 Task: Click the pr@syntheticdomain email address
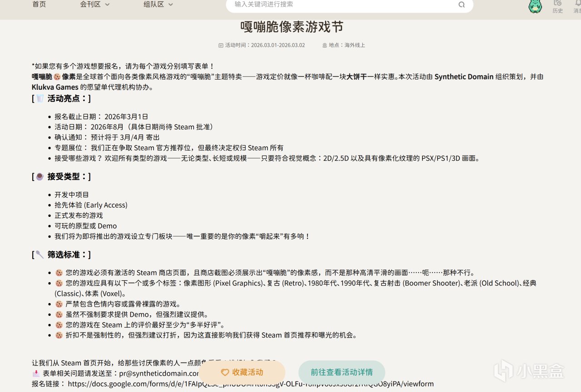[159, 373]
